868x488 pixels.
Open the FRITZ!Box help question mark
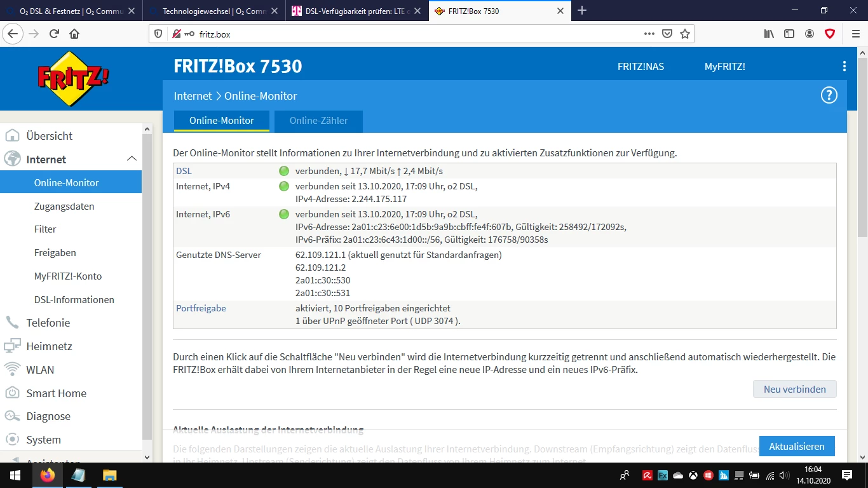tap(829, 95)
